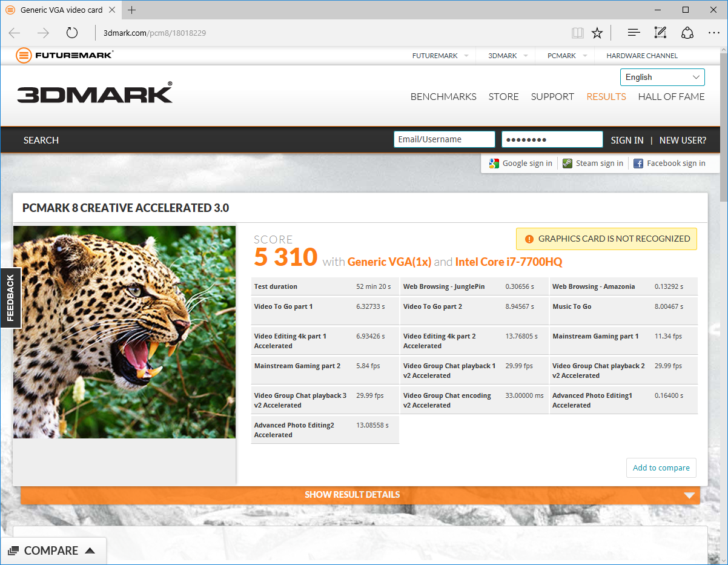Click Video To Go part 1 row
The image size is (728, 565).
325,311
